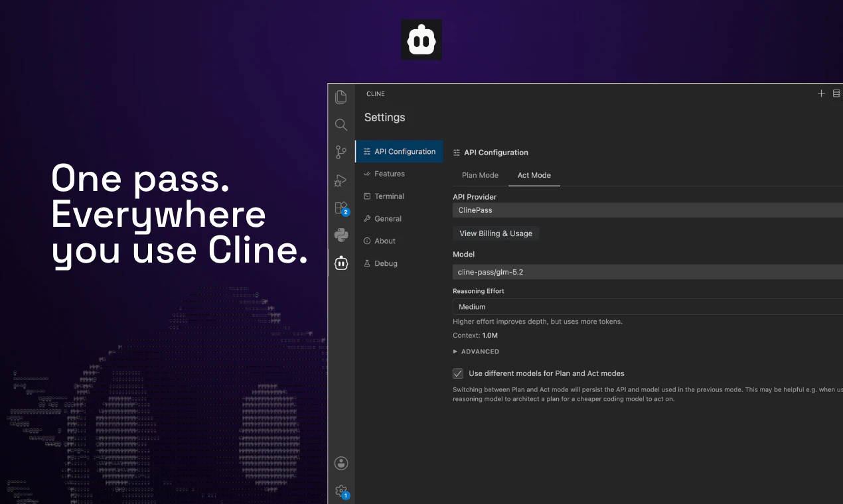Open the Run and Debug icon
Image resolution: width=843 pixels, height=504 pixels.
tap(341, 180)
